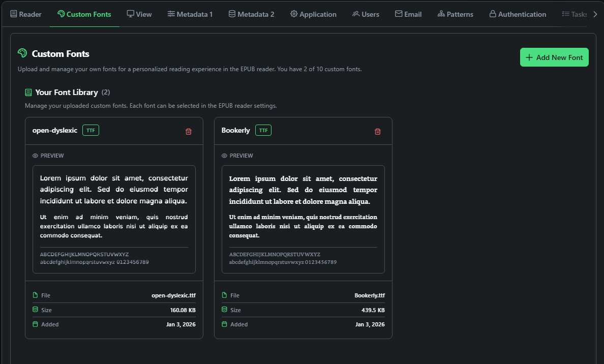Switch to the View tab
604x364 pixels.
pyautogui.click(x=139, y=14)
